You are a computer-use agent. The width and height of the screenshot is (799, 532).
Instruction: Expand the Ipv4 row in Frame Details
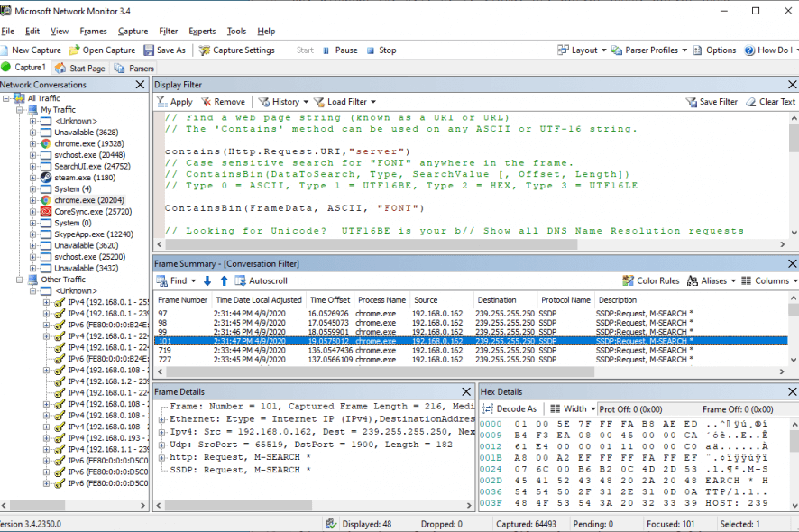point(161,432)
